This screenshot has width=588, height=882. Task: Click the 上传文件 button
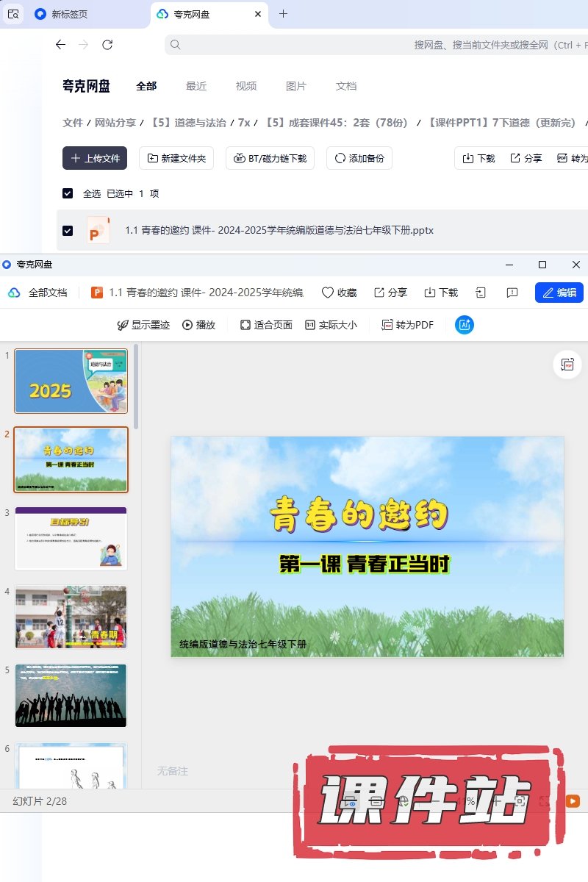95,158
